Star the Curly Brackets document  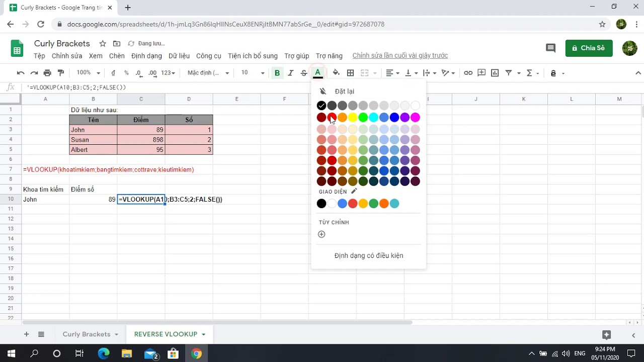tap(103, 44)
